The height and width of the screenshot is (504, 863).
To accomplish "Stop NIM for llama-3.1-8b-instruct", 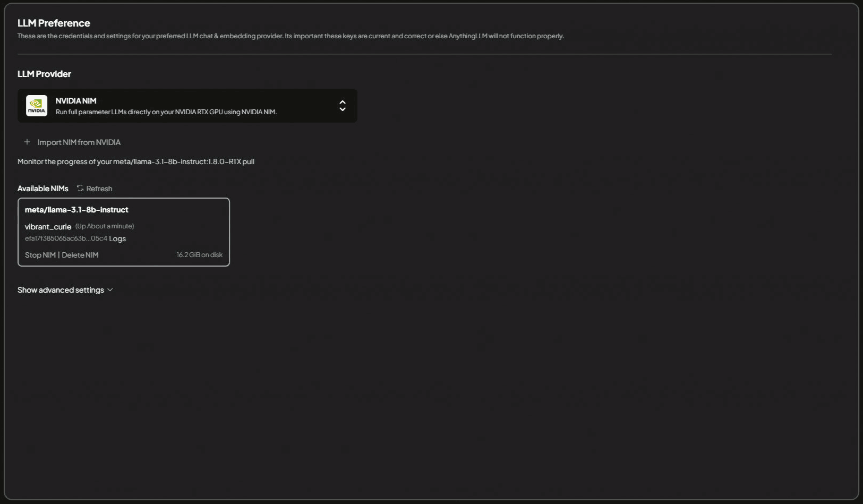I will (40, 255).
